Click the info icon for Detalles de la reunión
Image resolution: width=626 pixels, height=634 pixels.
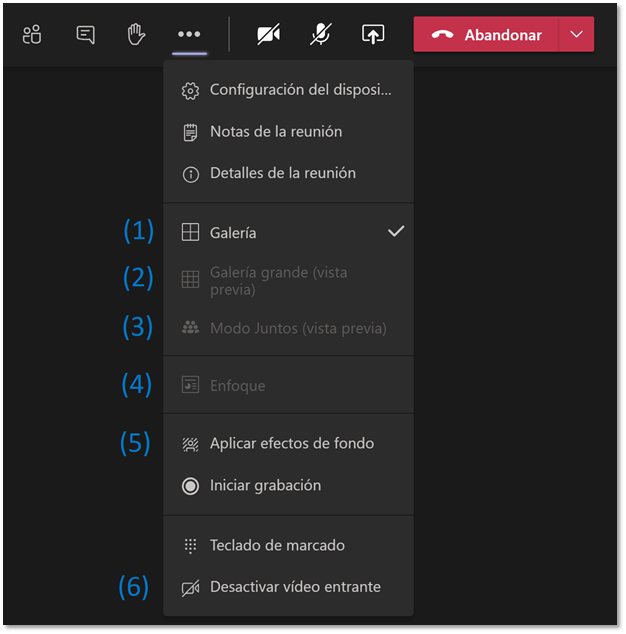click(x=190, y=175)
